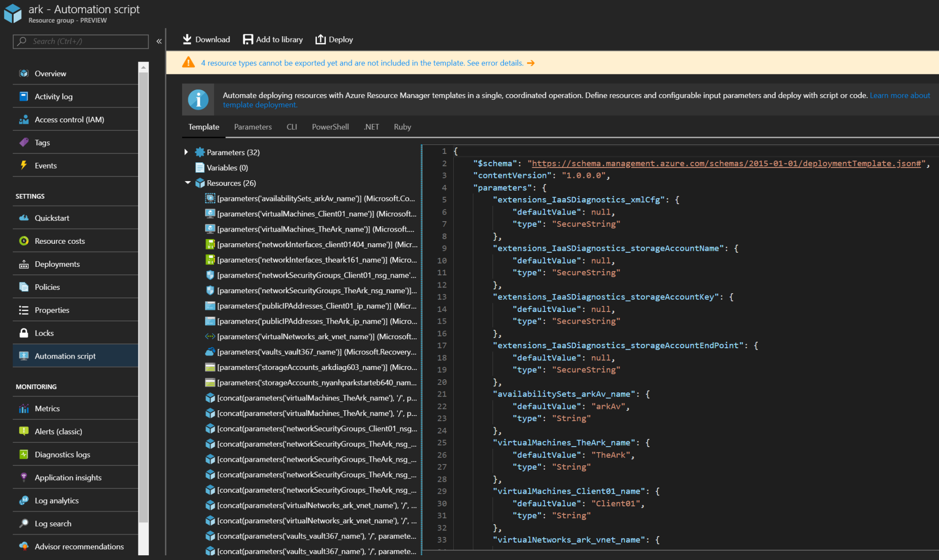Open the .NET tab
Viewport: 939px width, 560px height.
(x=371, y=127)
